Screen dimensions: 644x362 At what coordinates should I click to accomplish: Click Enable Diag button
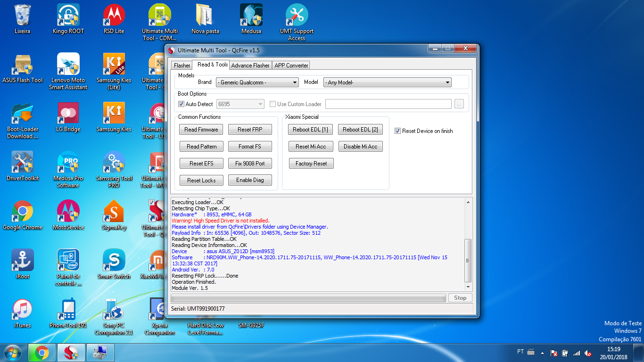tap(250, 180)
